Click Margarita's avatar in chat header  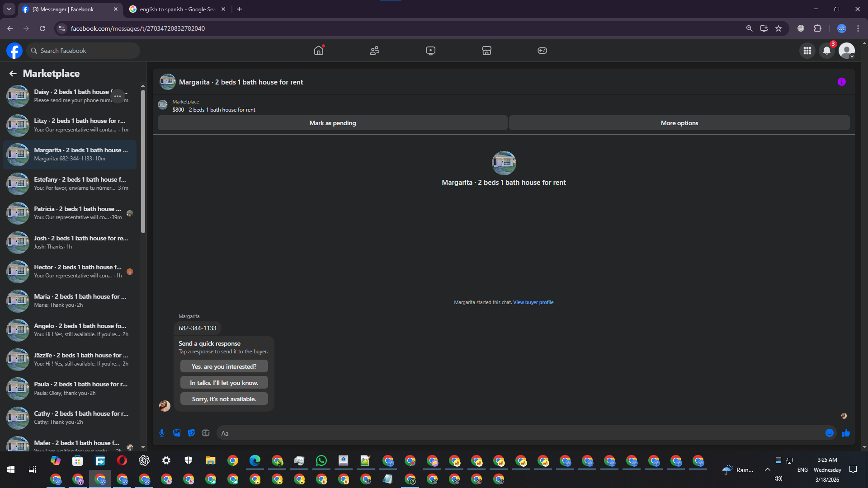[x=168, y=82]
